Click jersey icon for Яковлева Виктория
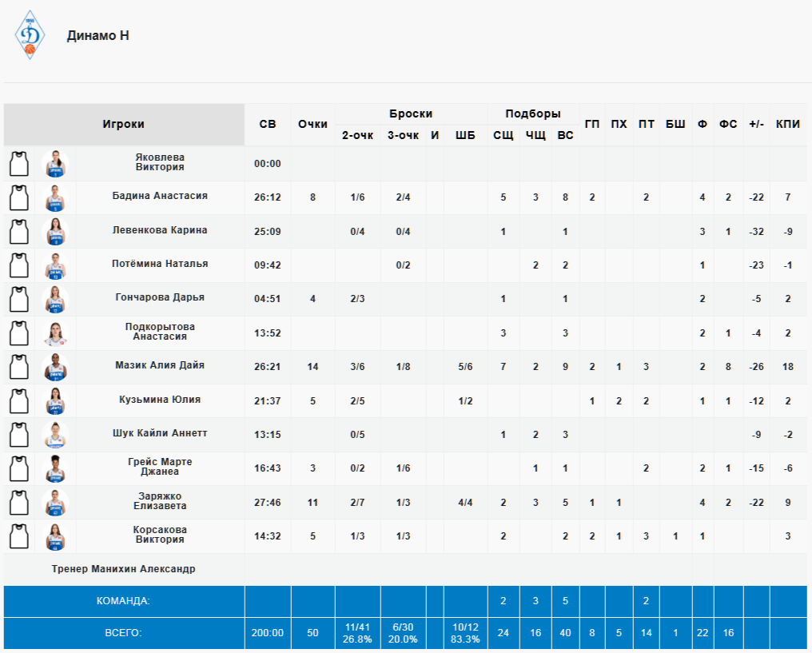Screen dimensions: 812x653 coord(19,164)
